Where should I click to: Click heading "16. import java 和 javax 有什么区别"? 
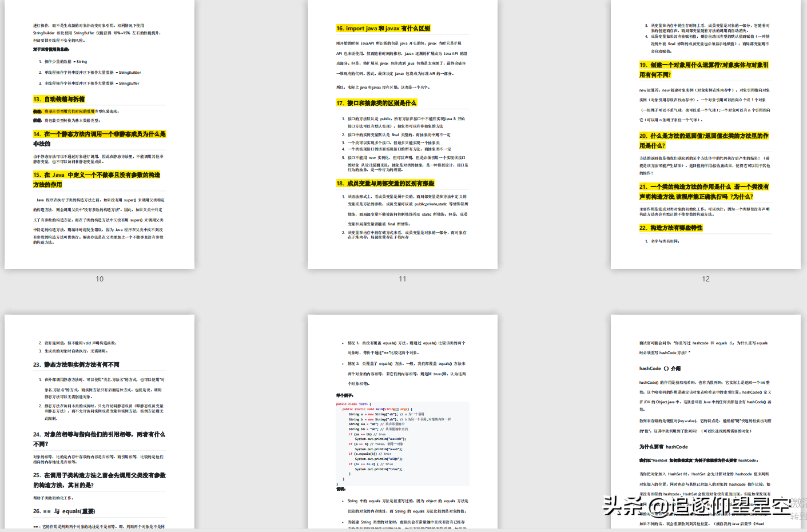click(x=383, y=28)
